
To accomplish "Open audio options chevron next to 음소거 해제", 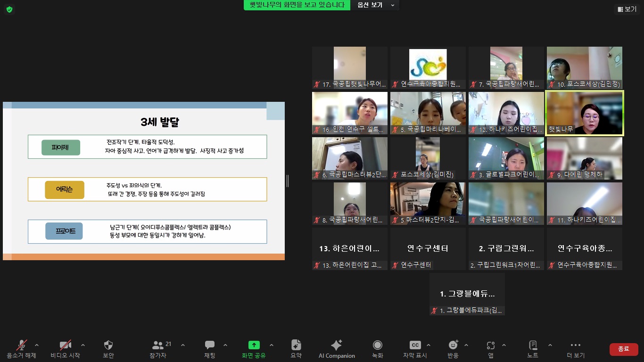I will [x=37, y=345].
